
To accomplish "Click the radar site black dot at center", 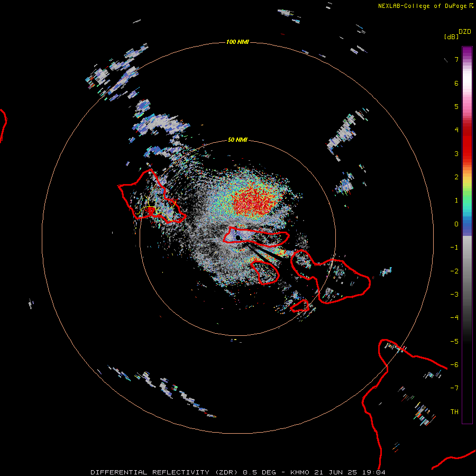I will (x=238, y=237).
